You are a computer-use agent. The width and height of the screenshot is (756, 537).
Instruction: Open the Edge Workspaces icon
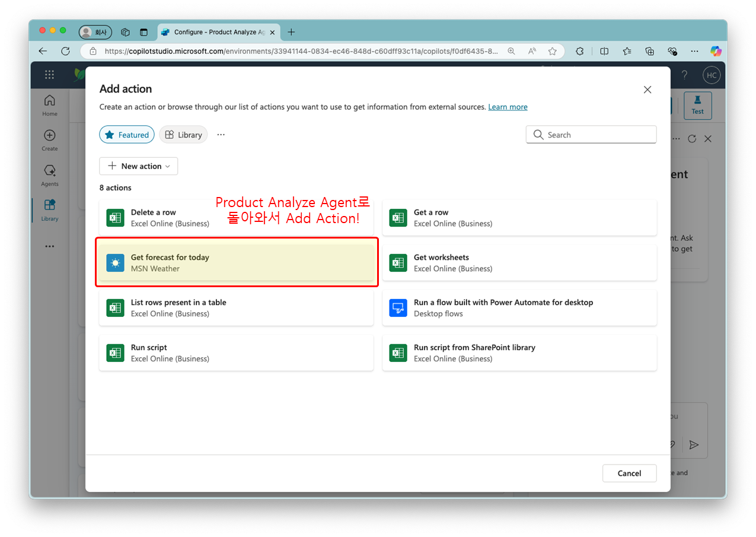(125, 32)
